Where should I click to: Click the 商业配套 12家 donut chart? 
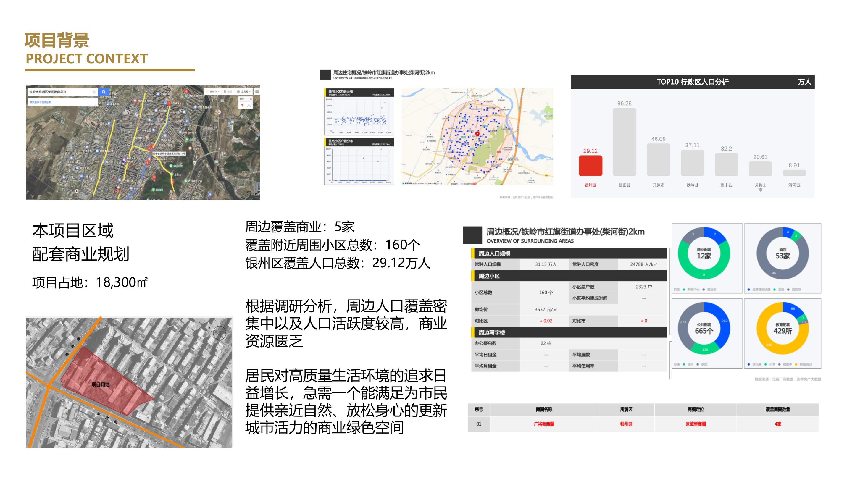click(704, 253)
